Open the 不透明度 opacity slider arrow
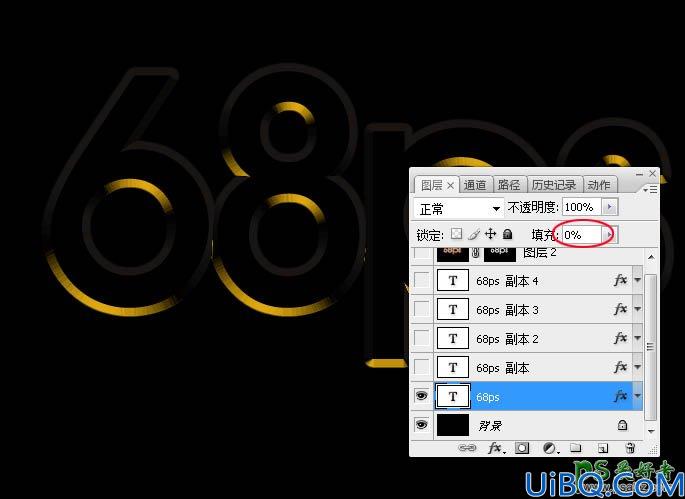Viewport: 685px width, 499px height. (610, 207)
